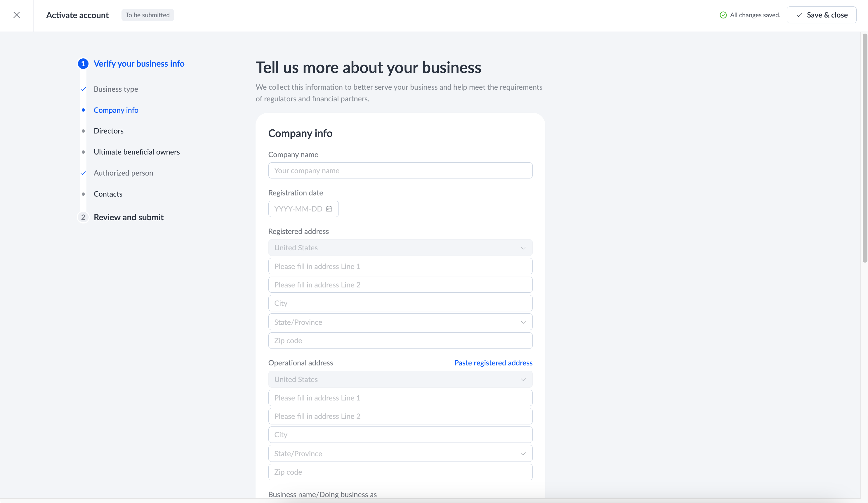Screen dimensions: 868x503
Task: Select the Authorized person step
Action: [x=123, y=173]
